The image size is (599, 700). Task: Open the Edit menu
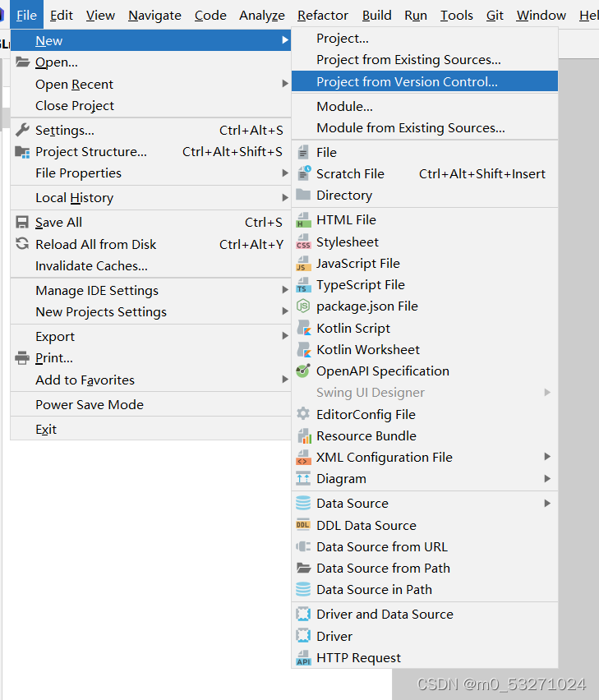point(61,15)
